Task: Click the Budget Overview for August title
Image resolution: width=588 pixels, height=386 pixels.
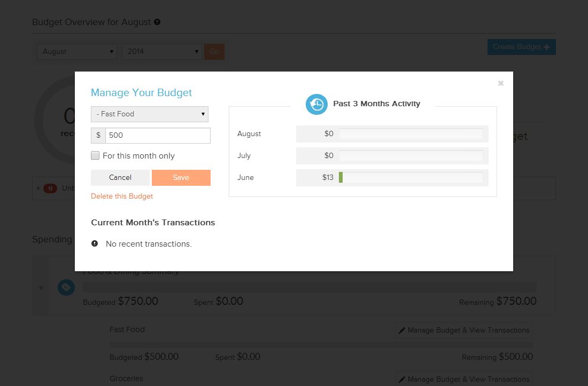Action: click(x=91, y=22)
